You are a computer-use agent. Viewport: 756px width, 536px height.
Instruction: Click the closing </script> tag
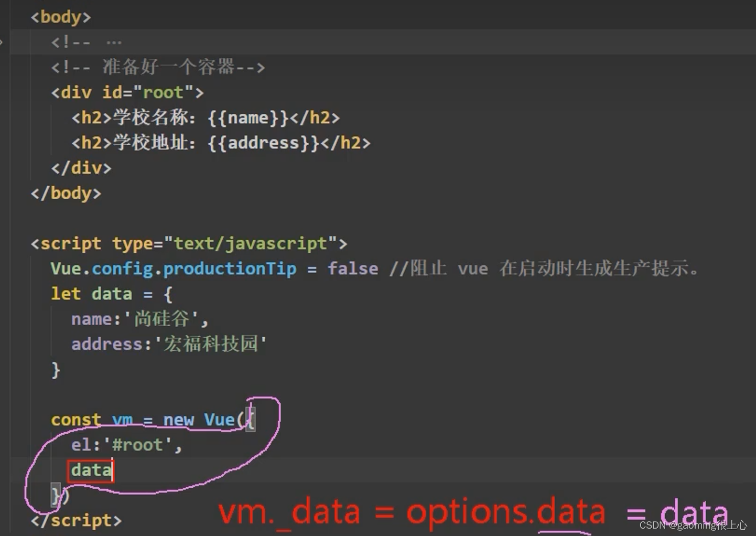[76, 521]
